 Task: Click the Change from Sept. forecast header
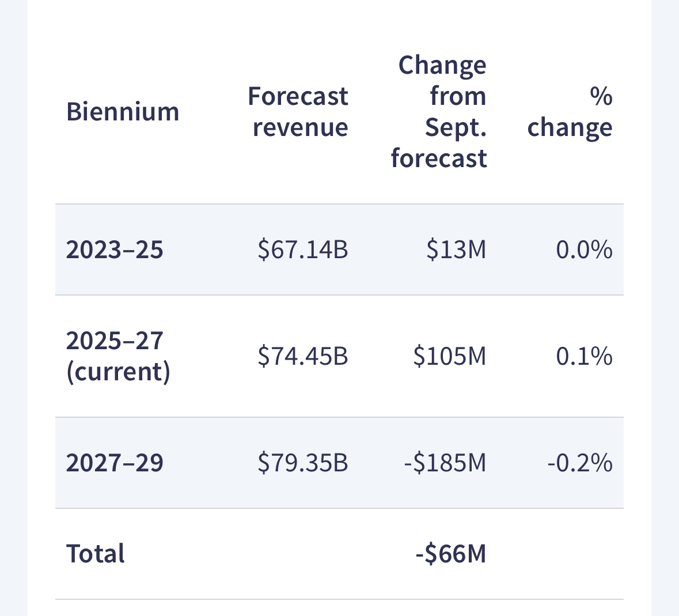click(439, 111)
